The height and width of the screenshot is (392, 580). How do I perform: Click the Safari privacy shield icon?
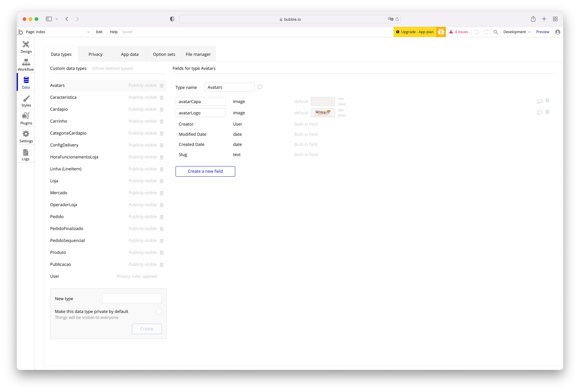(x=172, y=19)
